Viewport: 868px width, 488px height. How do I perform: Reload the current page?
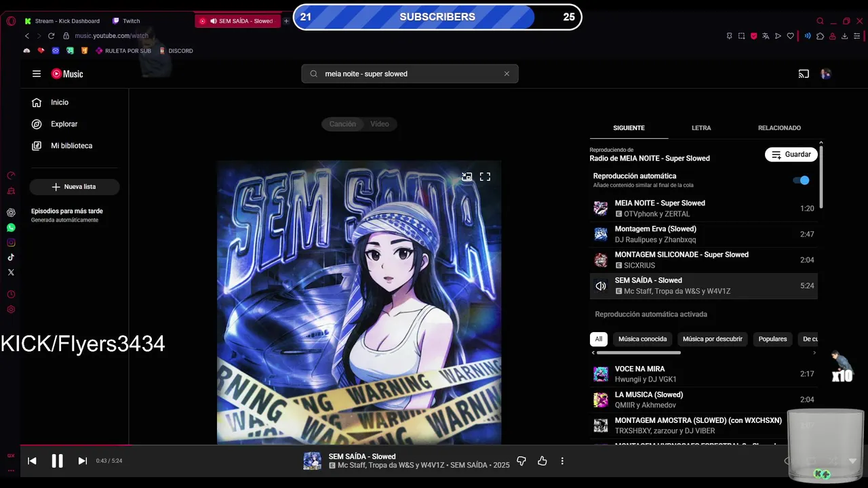coord(51,36)
